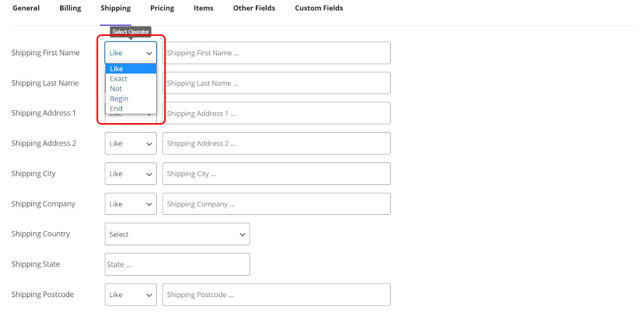This screenshot has width=644, height=320.
Task: Open the Shipping City operator dropdown
Action: (x=130, y=174)
